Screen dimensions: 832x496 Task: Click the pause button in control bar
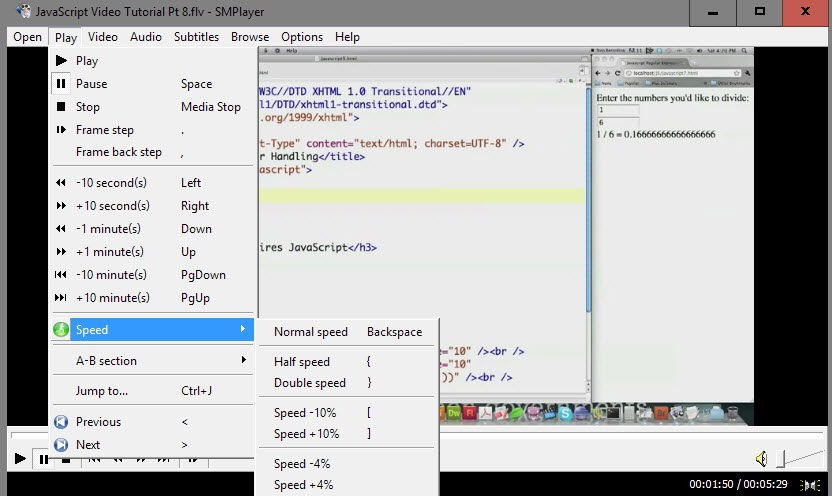pos(42,459)
